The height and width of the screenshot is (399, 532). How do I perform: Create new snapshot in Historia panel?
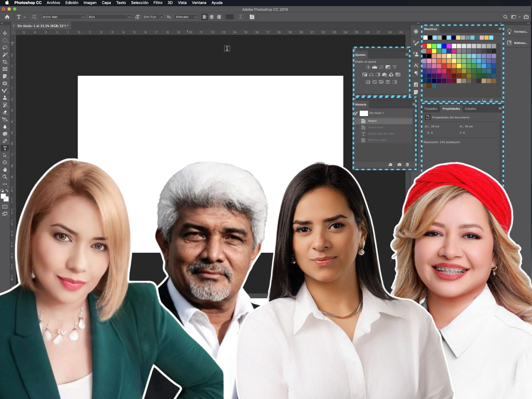tap(399, 165)
